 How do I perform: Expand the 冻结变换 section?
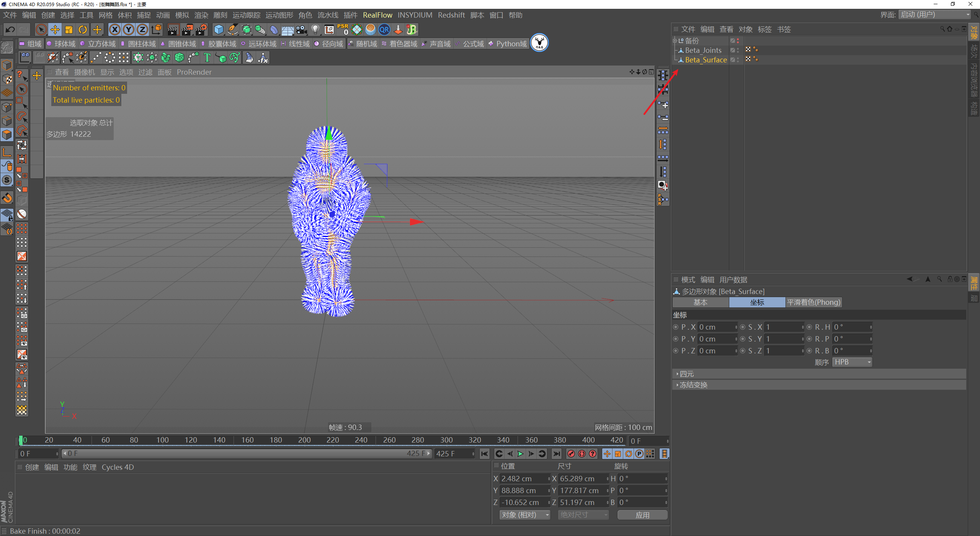click(x=693, y=385)
